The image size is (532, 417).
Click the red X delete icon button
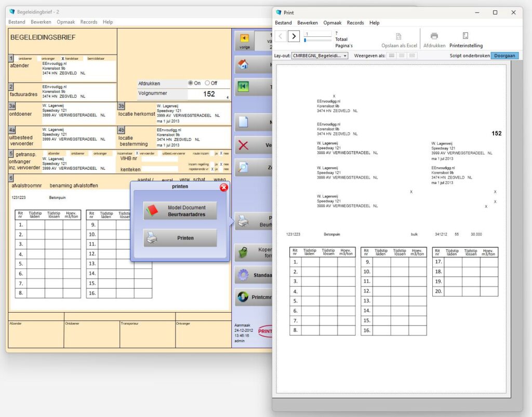243,145
